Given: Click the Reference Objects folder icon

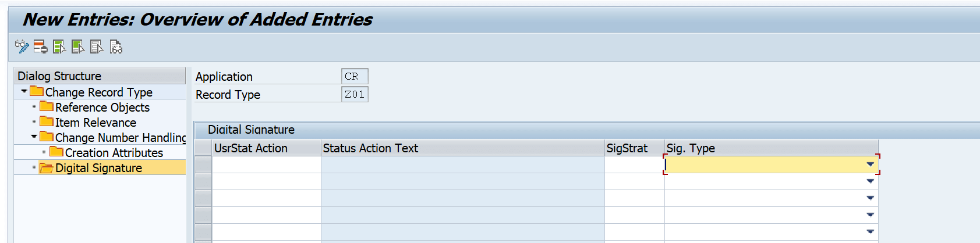Looking at the screenshot, I should (47, 106).
